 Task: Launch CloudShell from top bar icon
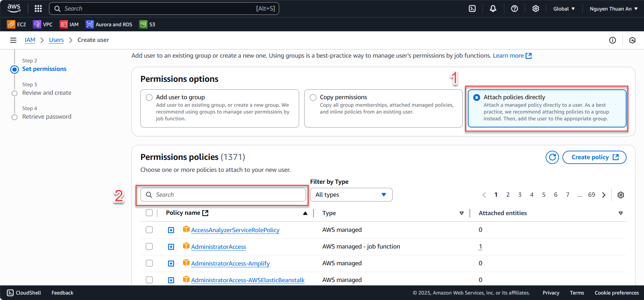tap(472, 9)
